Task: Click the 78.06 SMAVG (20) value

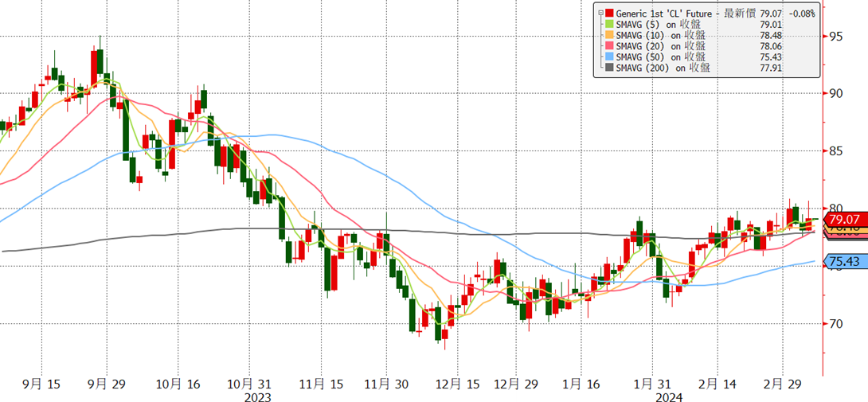Action: pos(771,46)
